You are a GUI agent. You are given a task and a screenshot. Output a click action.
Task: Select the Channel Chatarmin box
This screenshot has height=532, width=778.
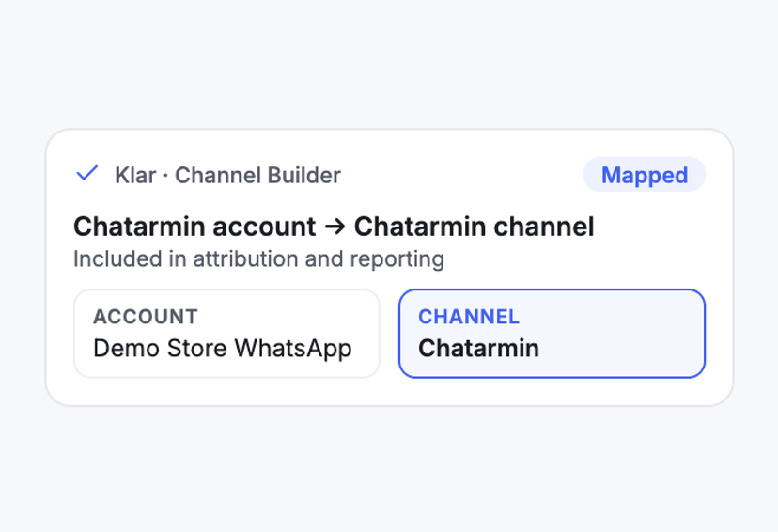coord(552,334)
